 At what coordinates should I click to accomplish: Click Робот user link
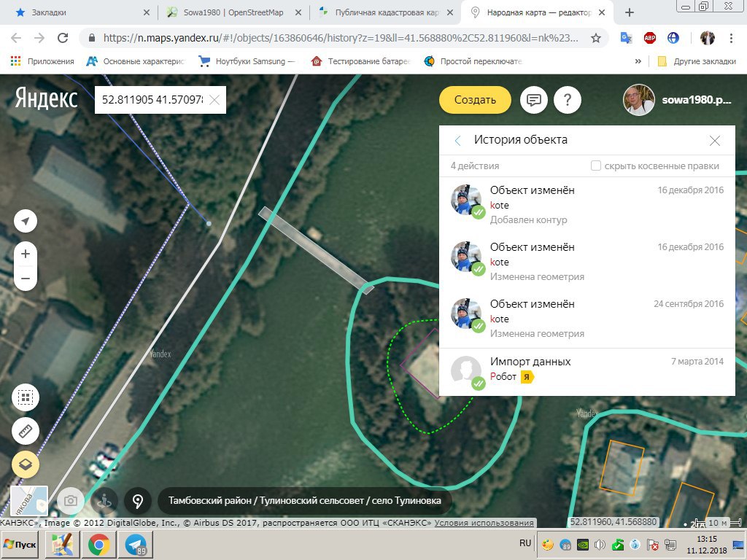[x=503, y=377]
